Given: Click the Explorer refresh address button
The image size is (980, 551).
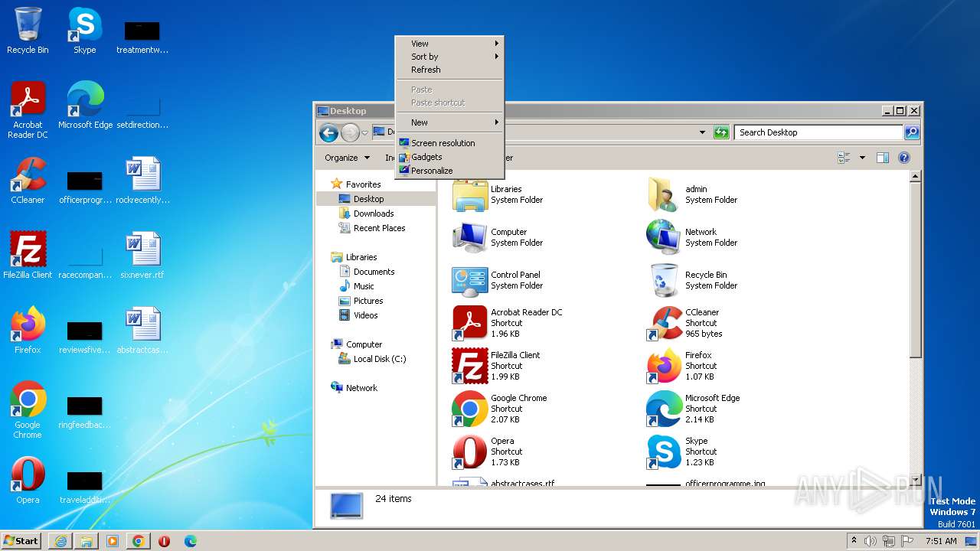Looking at the screenshot, I should pos(721,132).
